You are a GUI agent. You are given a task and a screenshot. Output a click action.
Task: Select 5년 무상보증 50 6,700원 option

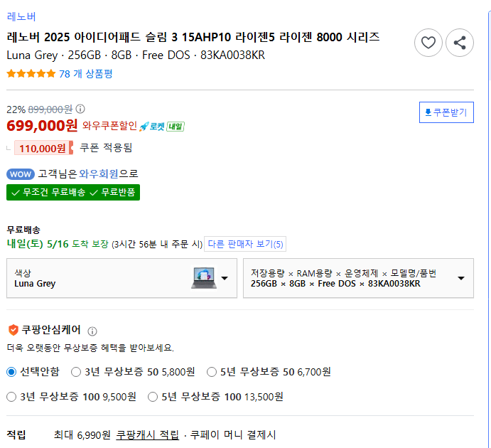pos(212,372)
